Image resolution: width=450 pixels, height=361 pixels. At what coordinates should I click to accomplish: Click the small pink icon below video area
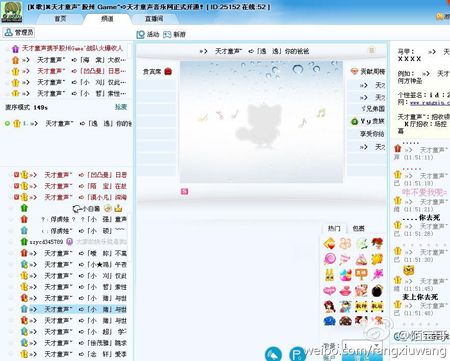pyautogui.click(x=184, y=191)
